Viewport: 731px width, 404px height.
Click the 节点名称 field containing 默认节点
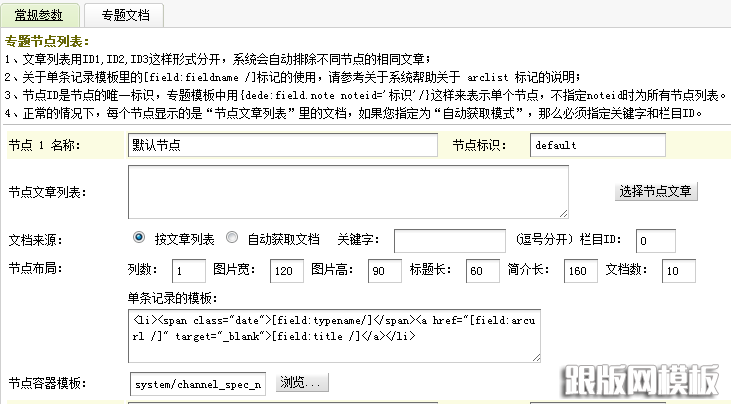tap(282, 145)
